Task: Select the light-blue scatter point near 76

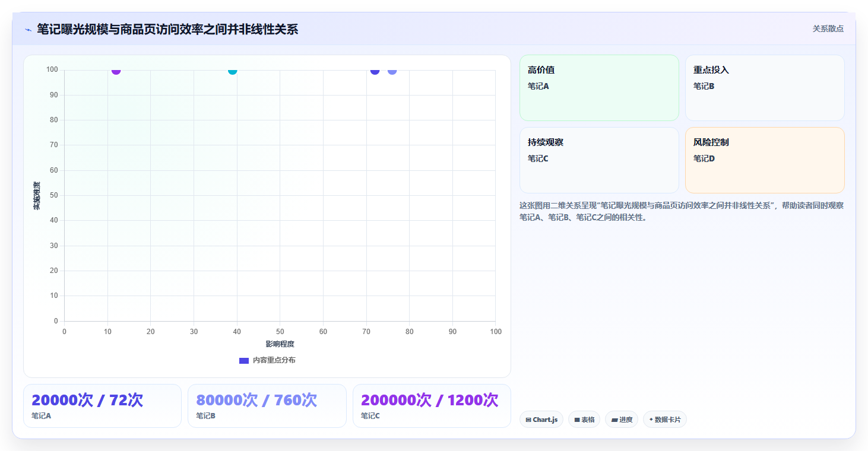Action: 392,71
